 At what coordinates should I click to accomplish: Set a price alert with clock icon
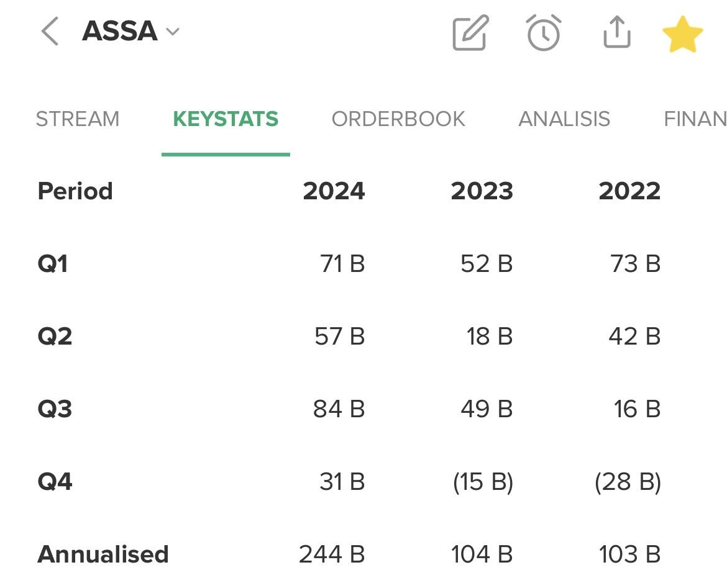click(543, 32)
